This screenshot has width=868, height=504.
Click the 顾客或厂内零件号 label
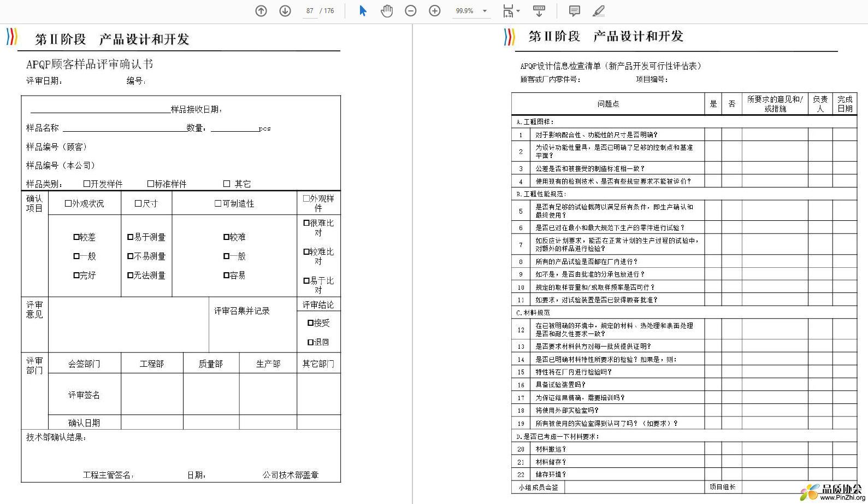tap(550, 79)
